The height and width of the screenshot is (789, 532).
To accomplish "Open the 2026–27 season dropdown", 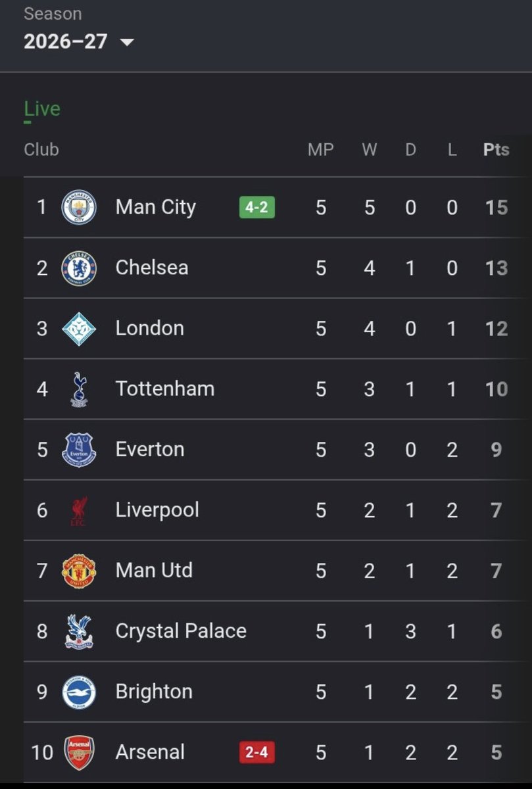I will coord(79,41).
